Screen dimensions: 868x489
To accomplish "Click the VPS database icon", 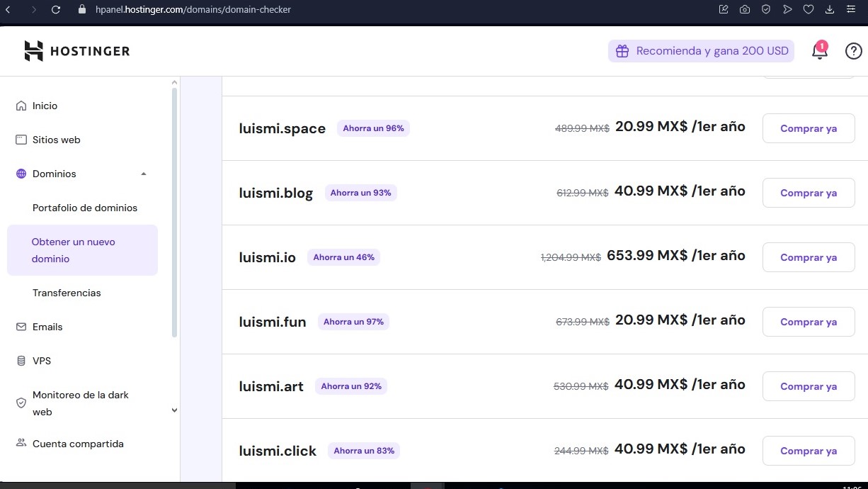I will pyautogui.click(x=21, y=361).
